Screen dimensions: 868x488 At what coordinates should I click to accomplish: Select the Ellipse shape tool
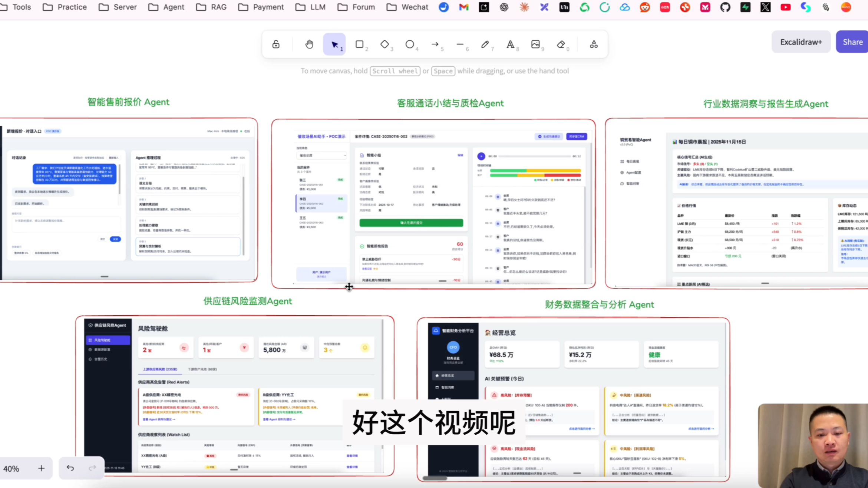point(409,44)
